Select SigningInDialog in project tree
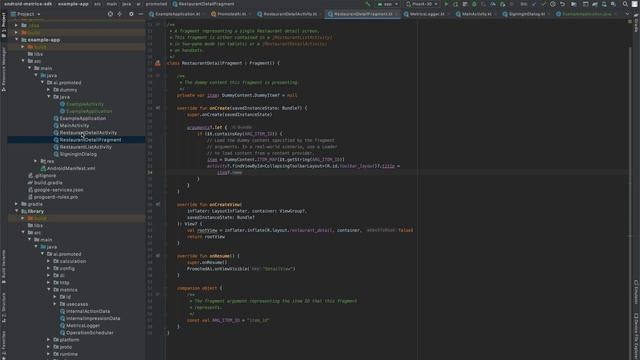640x360 pixels. click(x=78, y=154)
